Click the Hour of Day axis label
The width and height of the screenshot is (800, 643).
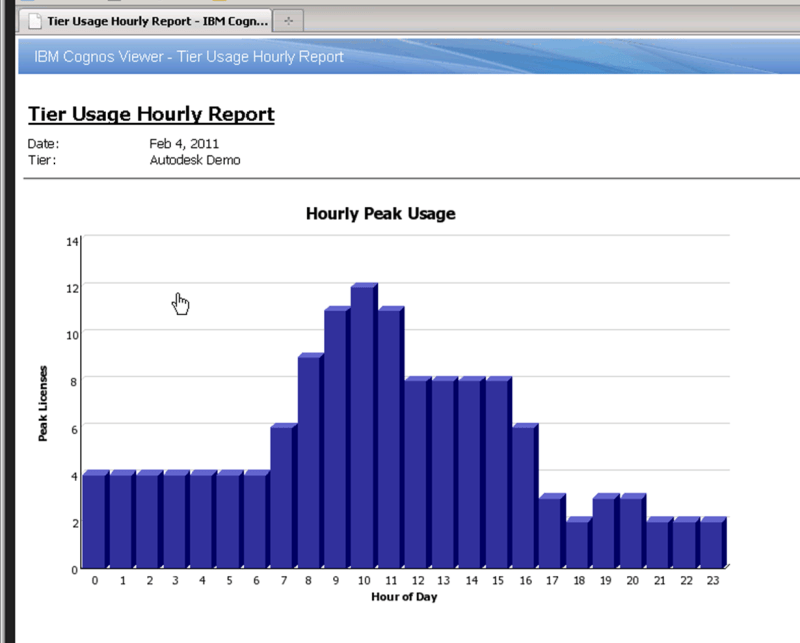click(403, 598)
